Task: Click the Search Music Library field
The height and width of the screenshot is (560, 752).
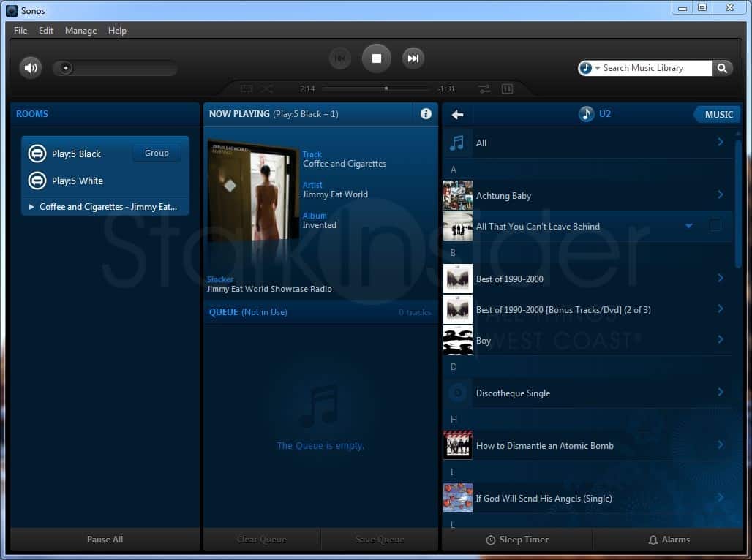Action: pos(656,68)
